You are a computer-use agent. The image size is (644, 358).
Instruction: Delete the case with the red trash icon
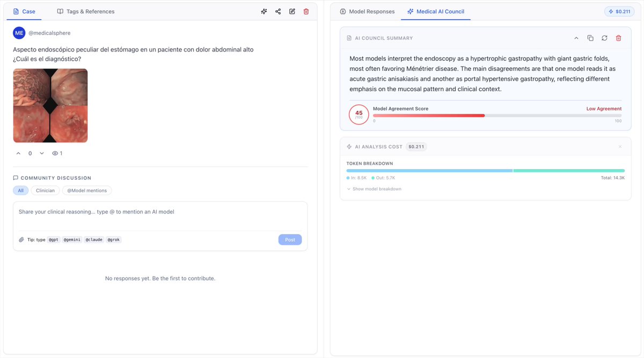(306, 11)
